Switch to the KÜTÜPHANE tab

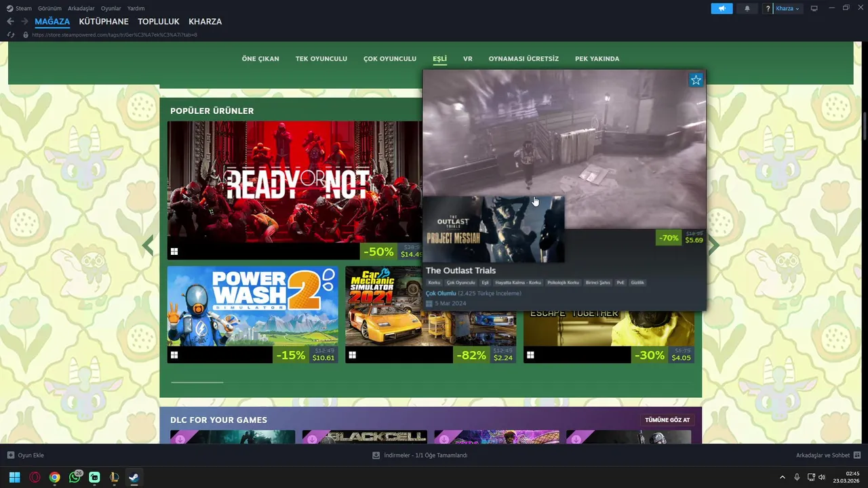[104, 22]
